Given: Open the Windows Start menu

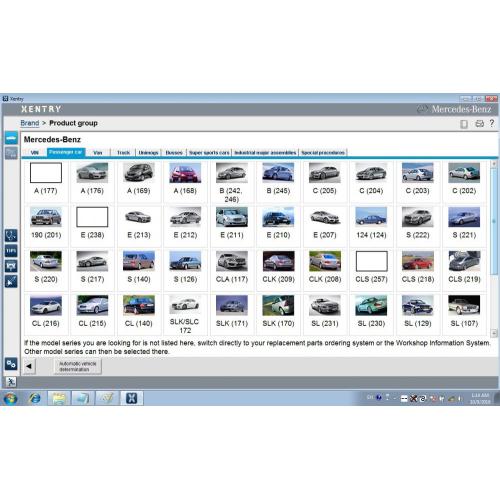Looking at the screenshot, I should tap(10, 398).
